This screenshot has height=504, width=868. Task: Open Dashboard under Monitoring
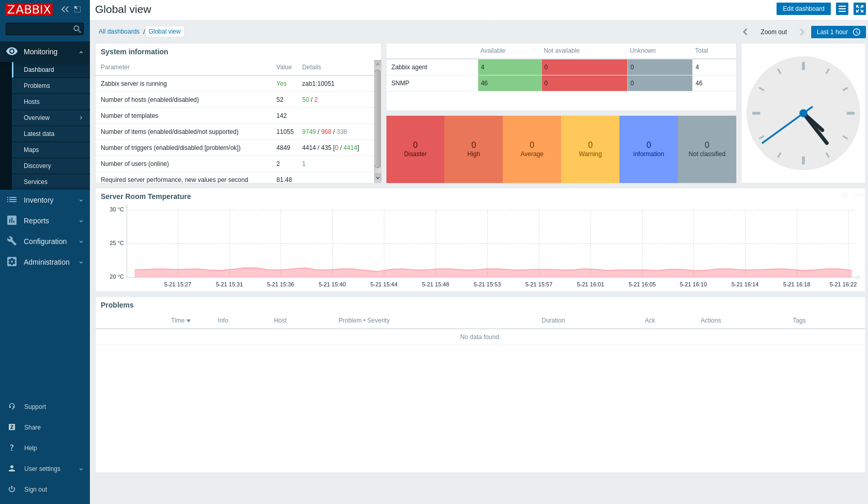(51, 70)
